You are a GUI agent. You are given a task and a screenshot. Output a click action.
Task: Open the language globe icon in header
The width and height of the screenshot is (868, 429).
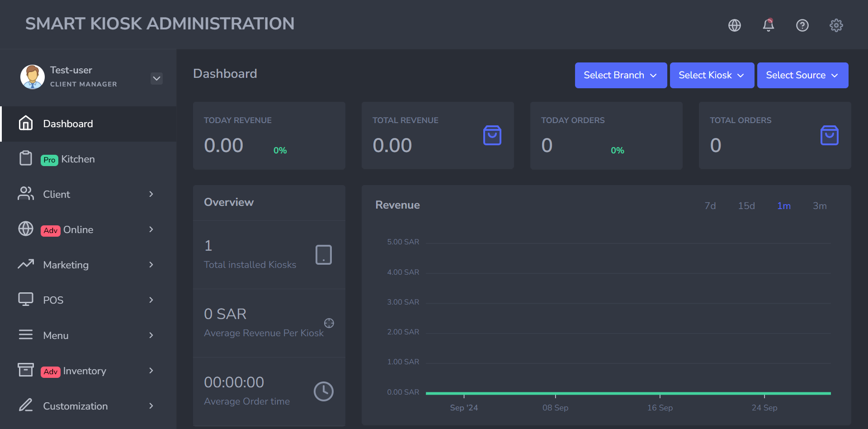(x=735, y=25)
